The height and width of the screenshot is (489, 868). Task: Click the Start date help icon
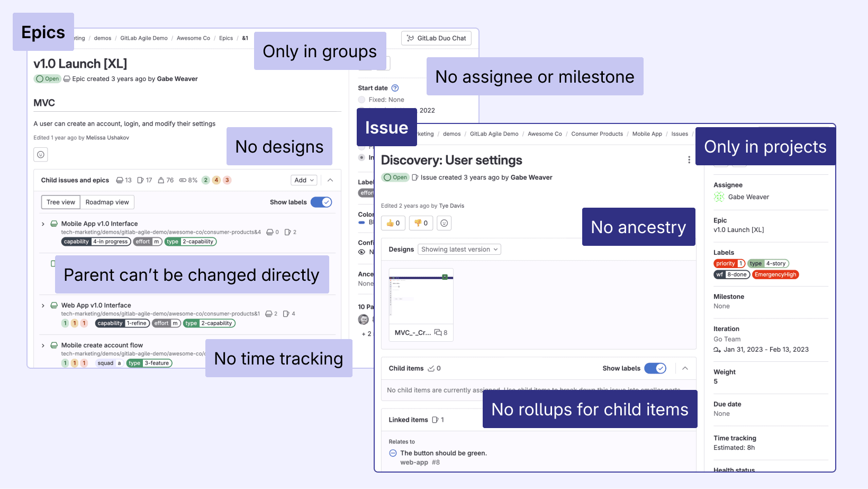coord(395,88)
